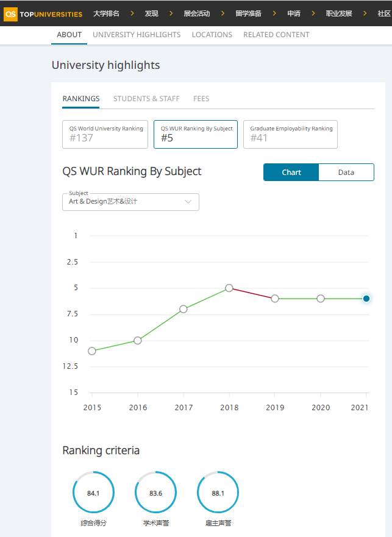Click the 2019 data point on chart
Viewport: 392px width, 537px height.
pyautogui.click(x=275, y=299)
